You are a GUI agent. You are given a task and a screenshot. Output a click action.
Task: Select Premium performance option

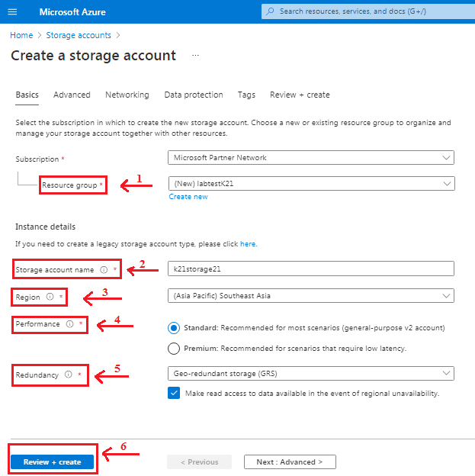click(174, 349)
